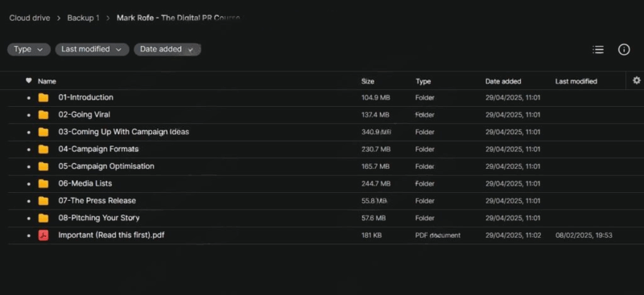Switch to list view icon
The width and height of the screenshot is (644, 295).
point(598,50)
